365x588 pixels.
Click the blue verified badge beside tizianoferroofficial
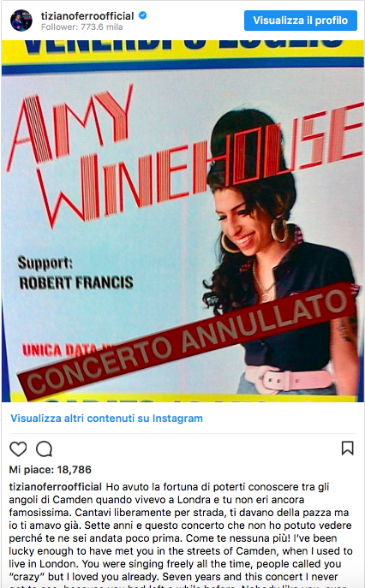tap(143, 15)
